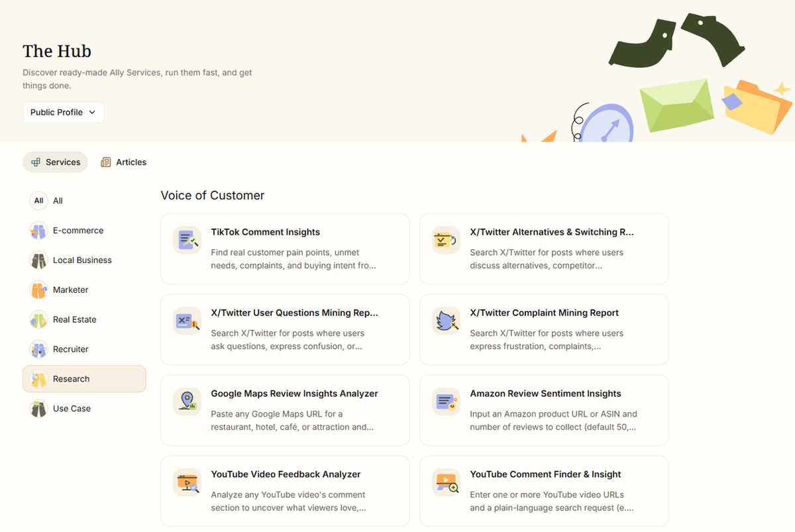Image resolution: width=795 pixels, height=532 pixels.
Task: Open X/Twitter Alternatives & Switching service title
Action: (x=552, y=233)
